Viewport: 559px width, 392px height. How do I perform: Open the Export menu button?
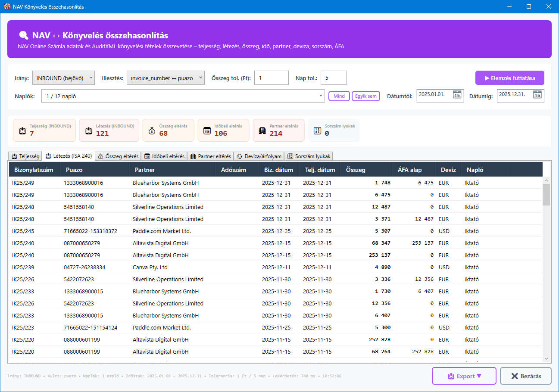coord(464,376)
